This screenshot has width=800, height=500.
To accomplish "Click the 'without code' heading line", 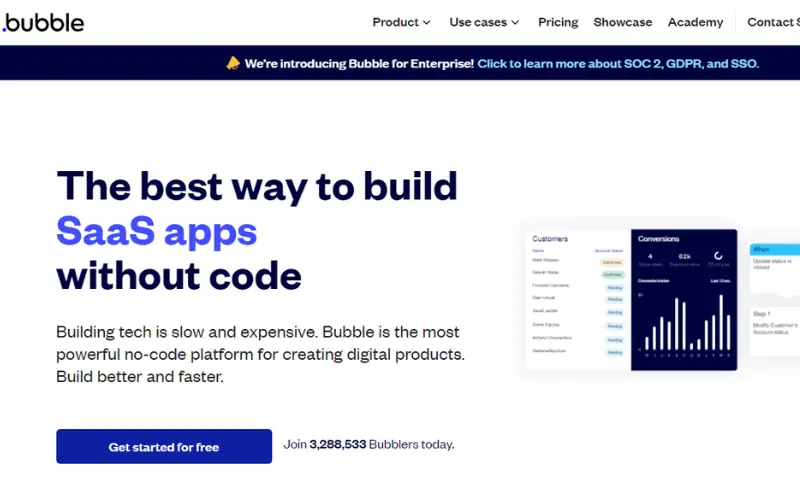I will coord(179,276).
